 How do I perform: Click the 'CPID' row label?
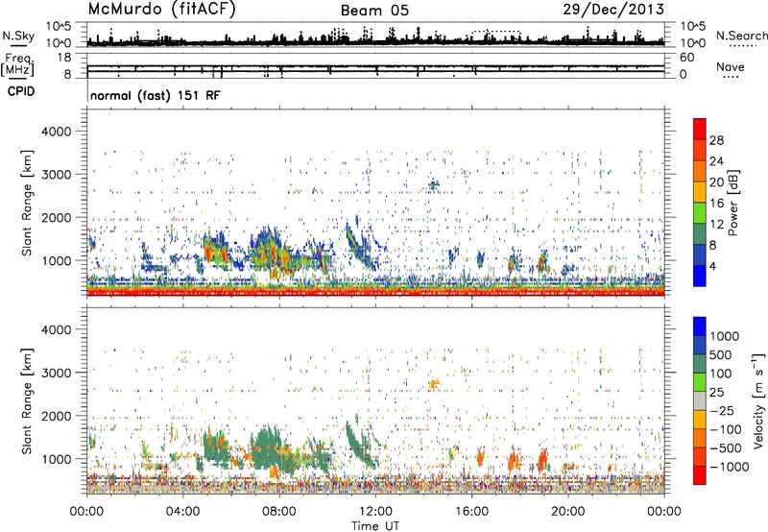tap(21, 91)
